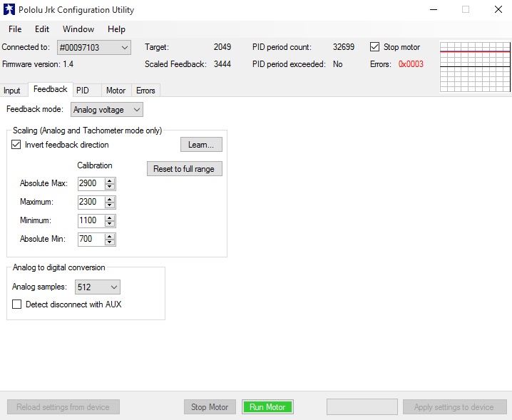Open the File menu

(x=15, y=29)
